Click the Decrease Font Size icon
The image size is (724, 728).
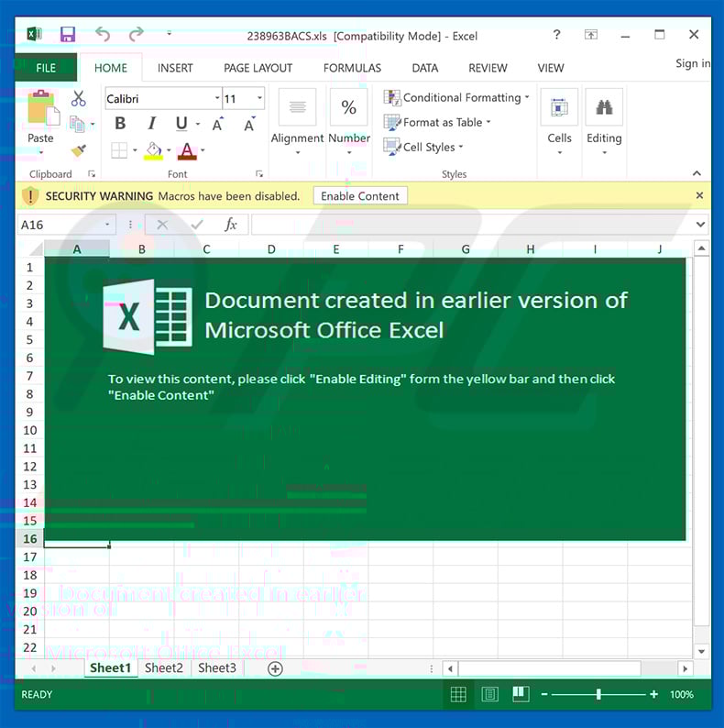coord(249,124)
